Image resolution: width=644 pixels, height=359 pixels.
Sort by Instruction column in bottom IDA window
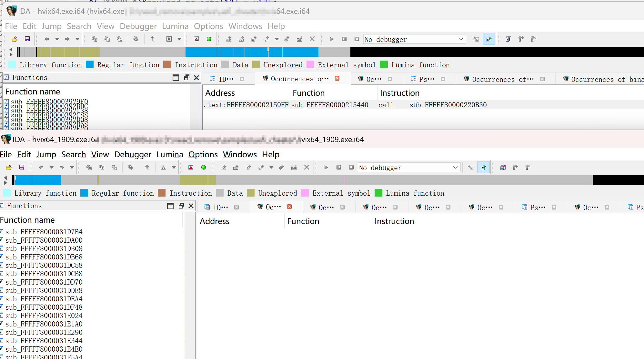508,221
